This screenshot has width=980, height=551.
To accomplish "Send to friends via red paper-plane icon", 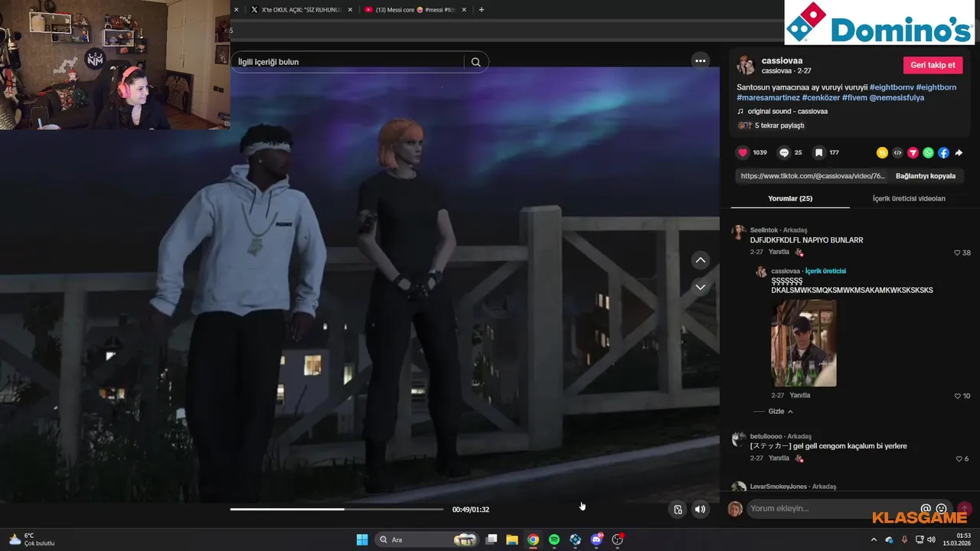I will tap(913, 152).
